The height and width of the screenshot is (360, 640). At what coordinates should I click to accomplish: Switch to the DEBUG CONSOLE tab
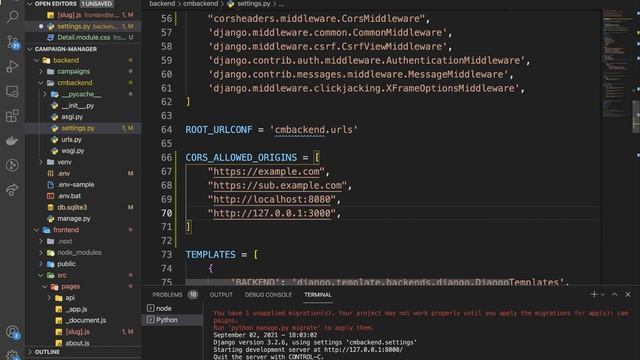point(268,295)
